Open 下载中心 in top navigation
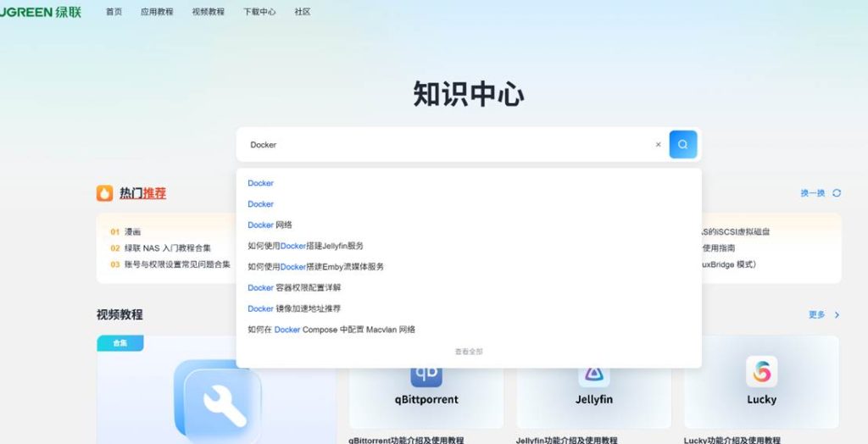 click(x=259, y=12)
